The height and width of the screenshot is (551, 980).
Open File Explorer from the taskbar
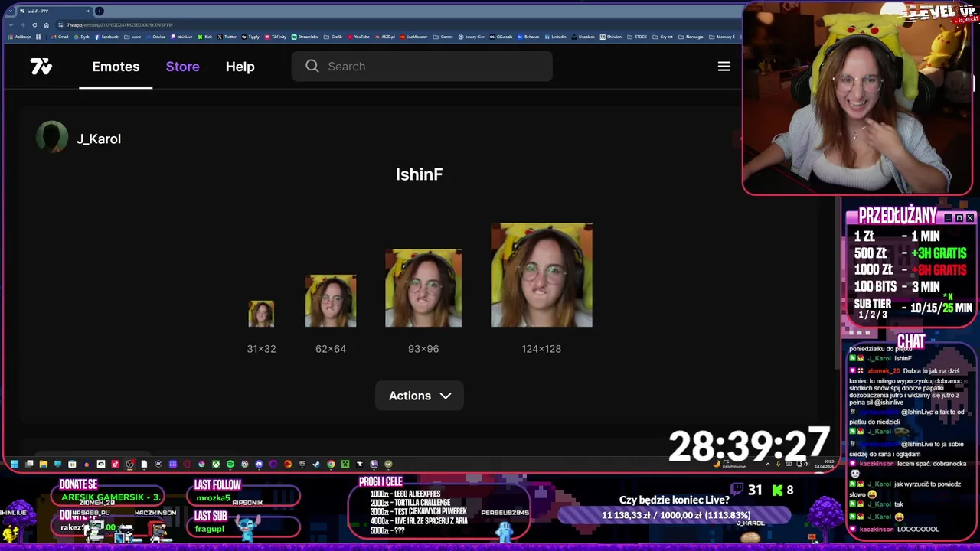(44, 464)
